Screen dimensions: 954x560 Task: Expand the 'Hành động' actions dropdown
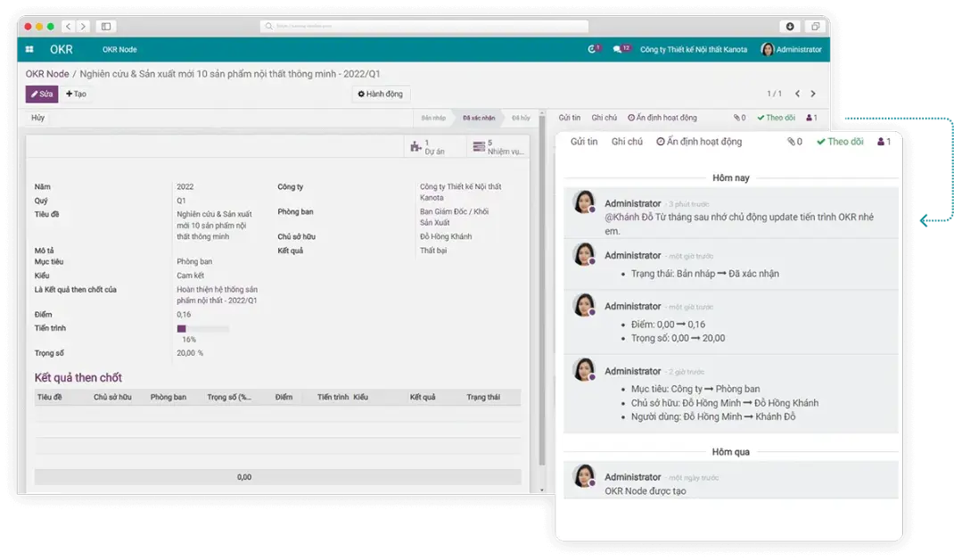click(381, 94)
